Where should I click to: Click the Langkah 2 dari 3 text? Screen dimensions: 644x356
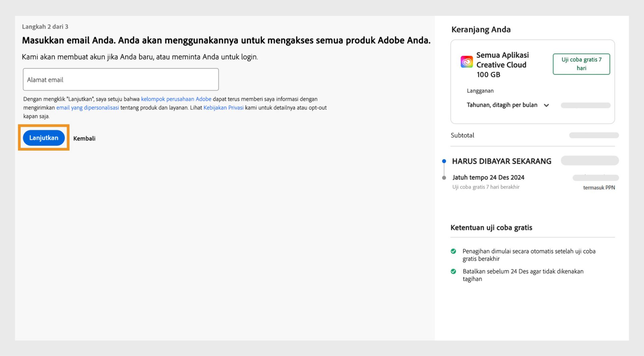pyautogui.click(x=45, y=27)
